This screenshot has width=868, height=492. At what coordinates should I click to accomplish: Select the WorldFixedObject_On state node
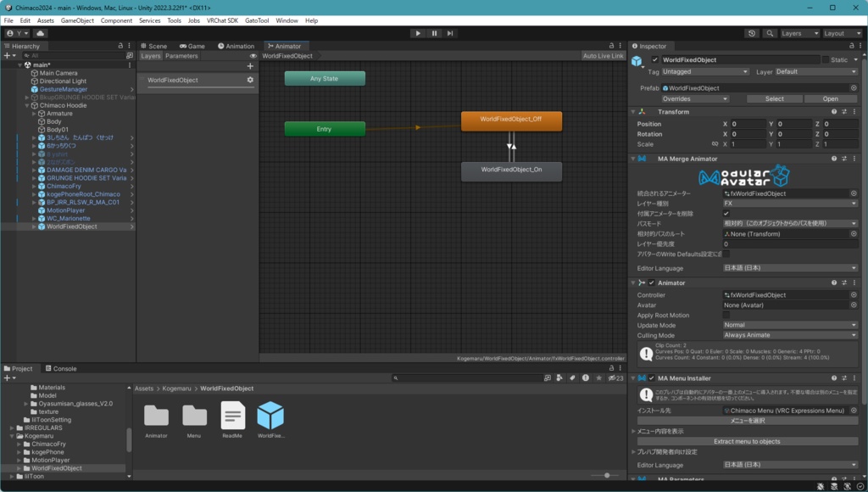coord(511,171)
